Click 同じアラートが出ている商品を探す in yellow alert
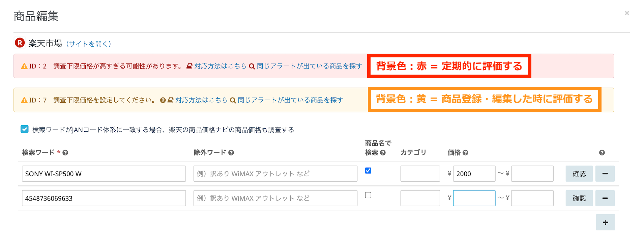Viewport: 644px width, 240px height. coord(290,100)
